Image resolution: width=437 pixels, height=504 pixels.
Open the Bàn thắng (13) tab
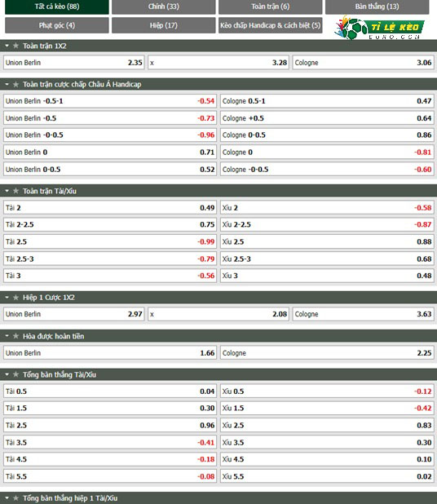point(377,7)
